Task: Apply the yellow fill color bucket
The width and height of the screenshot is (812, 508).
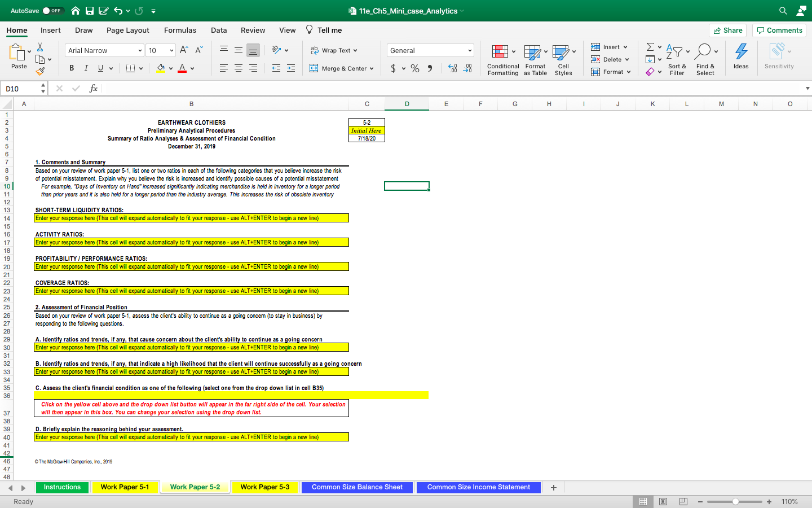Action: pyautogui.click(x=161, y=68)
